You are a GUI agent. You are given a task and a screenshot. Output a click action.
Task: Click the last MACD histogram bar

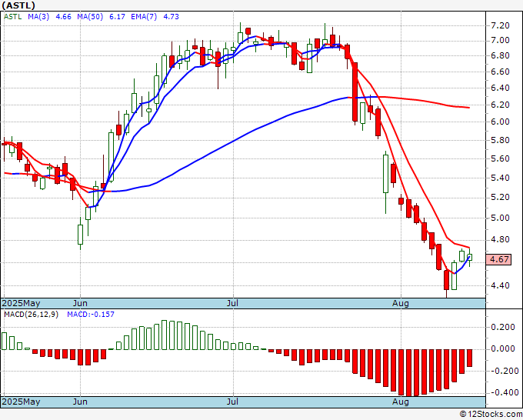pos(469,358)
